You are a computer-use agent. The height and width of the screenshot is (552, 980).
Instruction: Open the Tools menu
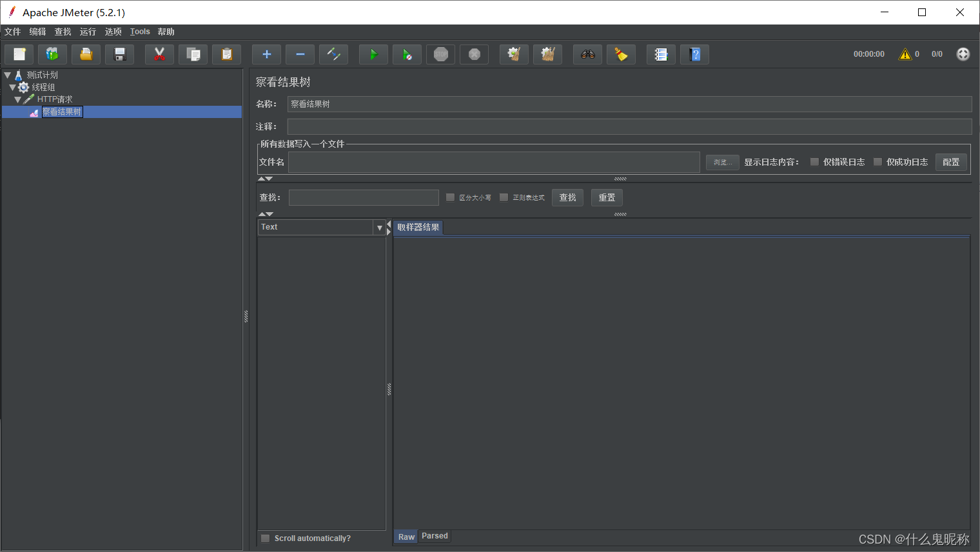coord(140,32)
